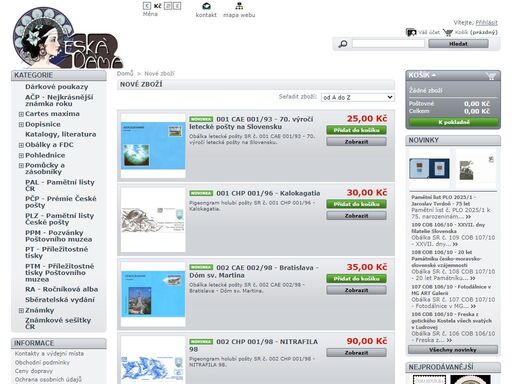Click the Košík shopping cart icon

pos(448,32)
